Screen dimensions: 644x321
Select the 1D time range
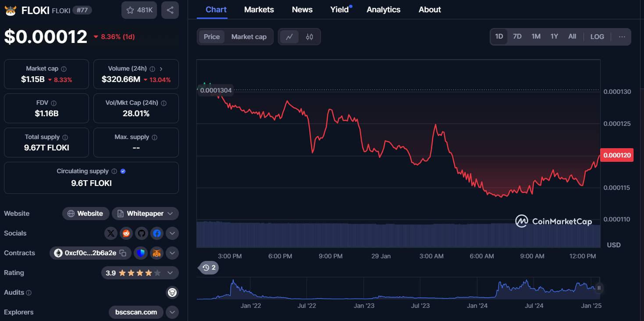[x=499, y=36]
